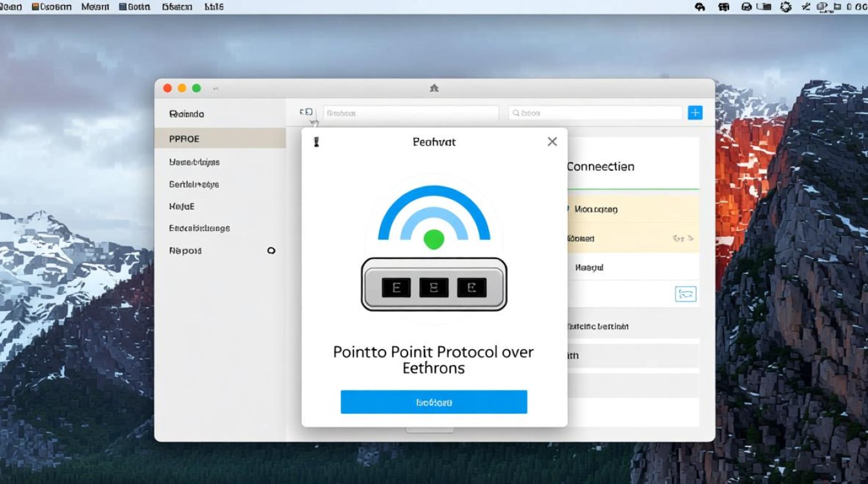Click the magnifier icon in search field
Viewport: 868px width, 484px height.
tap(516, 113)
